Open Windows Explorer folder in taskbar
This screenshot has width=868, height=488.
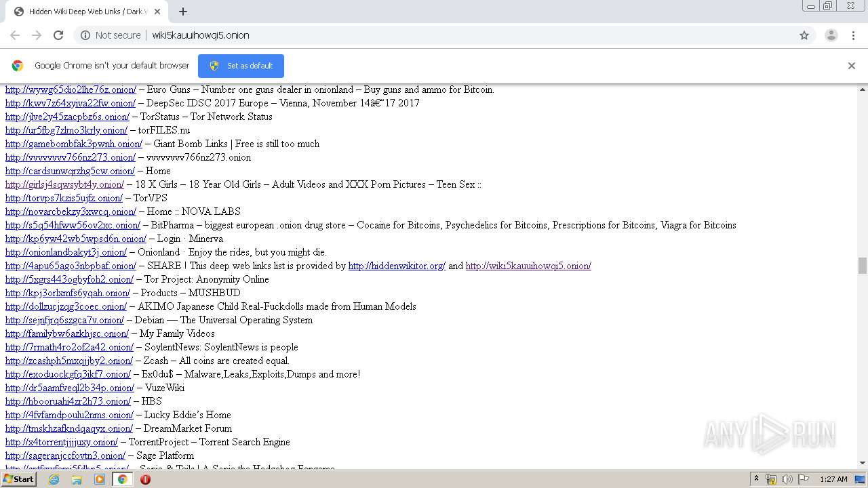[x=77, y=479]
